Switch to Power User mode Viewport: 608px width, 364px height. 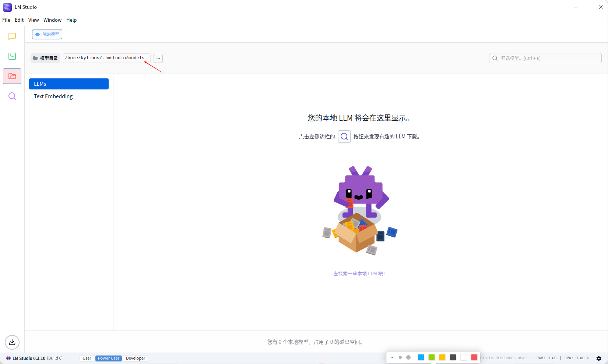(109, 358)
